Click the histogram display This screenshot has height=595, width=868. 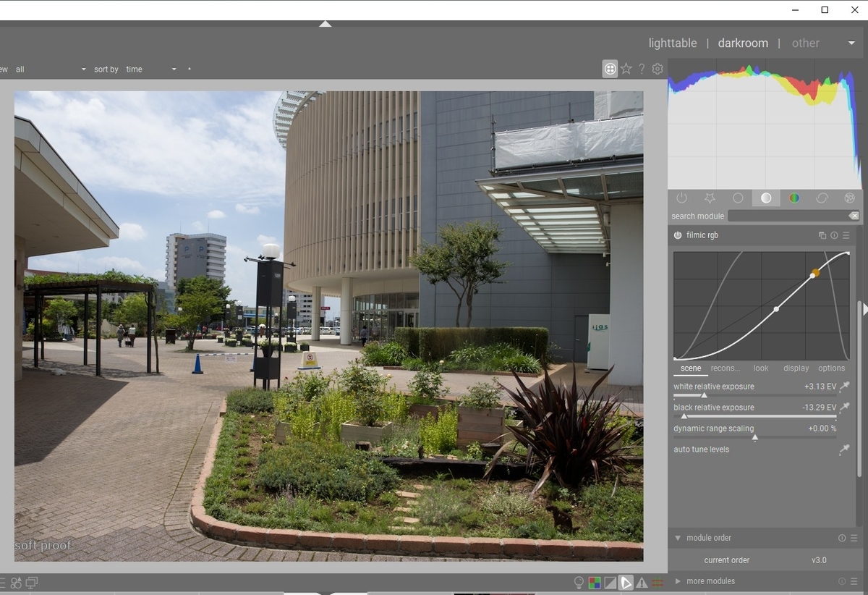765,123
